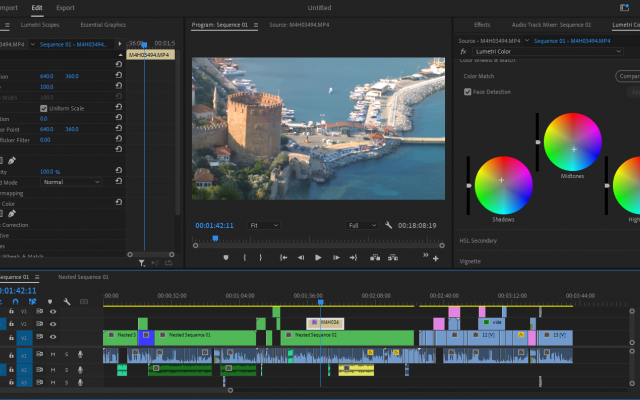Add a marker in the timeline panel
The width and height of the screenshot is (640, 400).
click(x=50, y=302)
